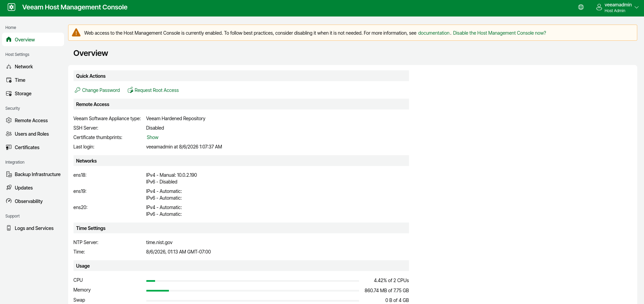Click the Veeam gear logo icon

coord(11,7)
